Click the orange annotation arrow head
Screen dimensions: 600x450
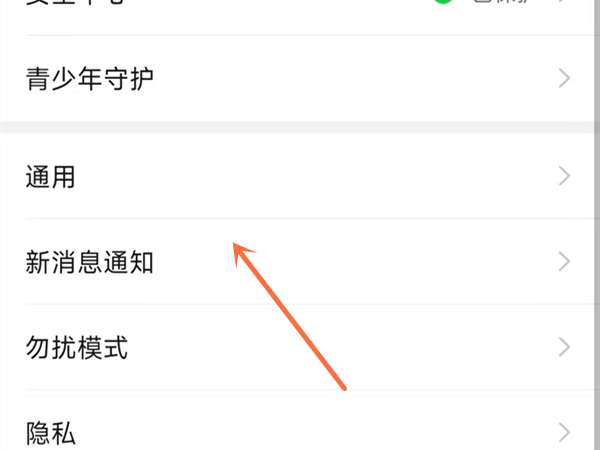pos(242,253)
